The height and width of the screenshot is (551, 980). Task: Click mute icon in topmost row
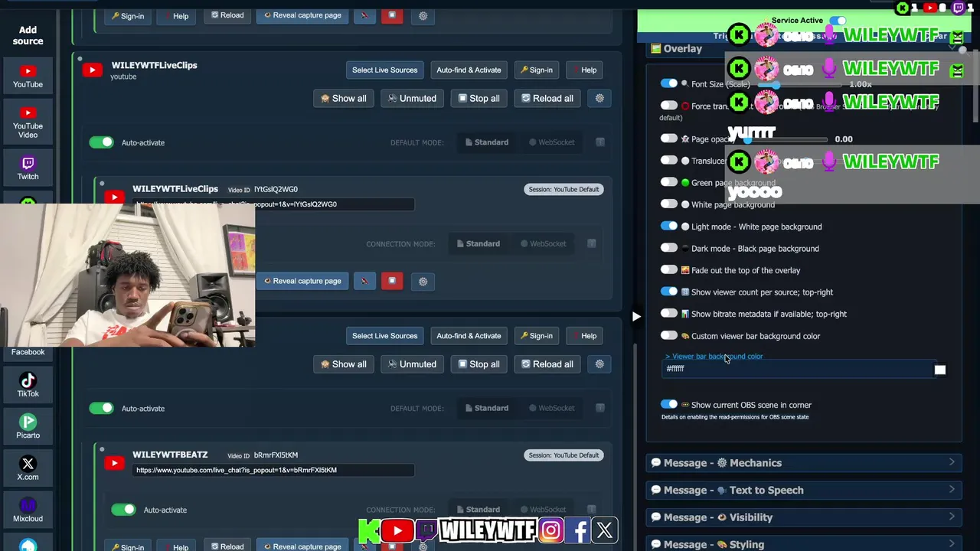pos(364,15)
